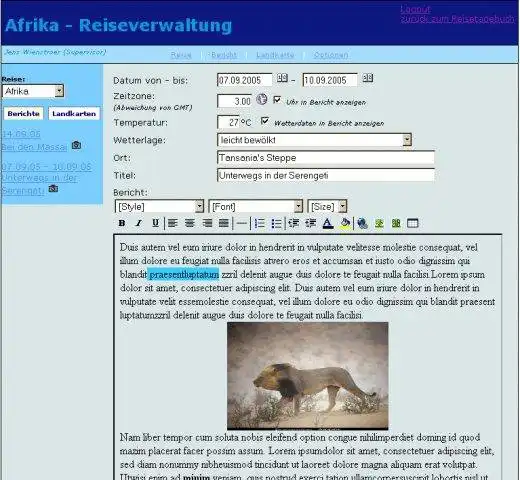Open the [Size] dropdown

[x=327, y=206]
